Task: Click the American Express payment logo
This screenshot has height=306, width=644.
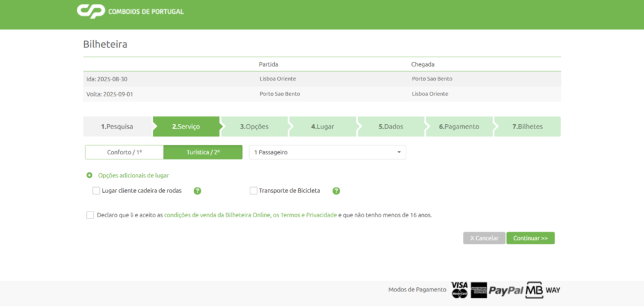Action: point(479,290)
